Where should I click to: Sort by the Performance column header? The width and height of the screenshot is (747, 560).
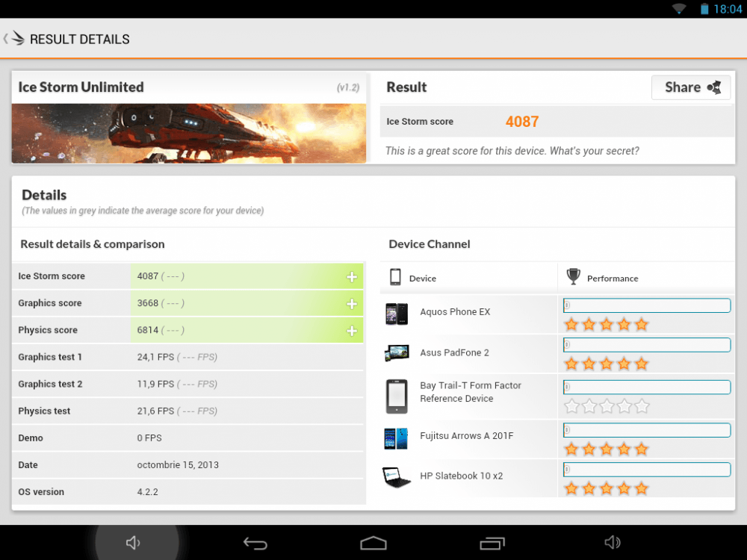coord(612,279)
